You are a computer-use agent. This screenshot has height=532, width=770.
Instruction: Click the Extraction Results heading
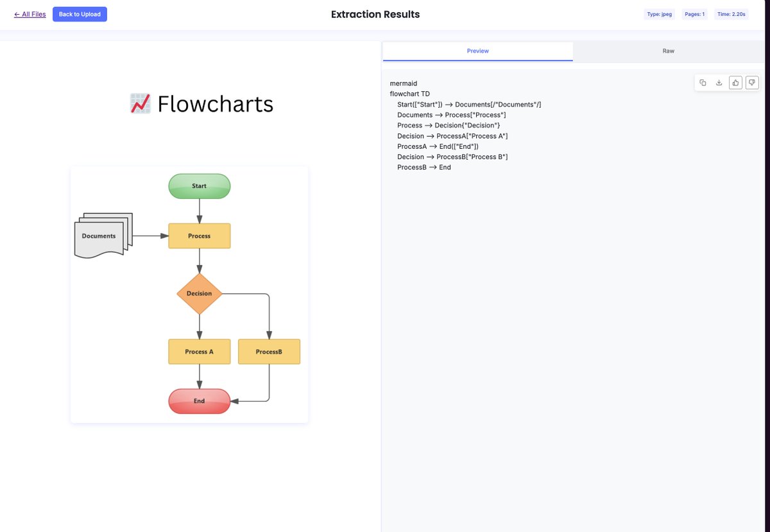coord(375,14)
